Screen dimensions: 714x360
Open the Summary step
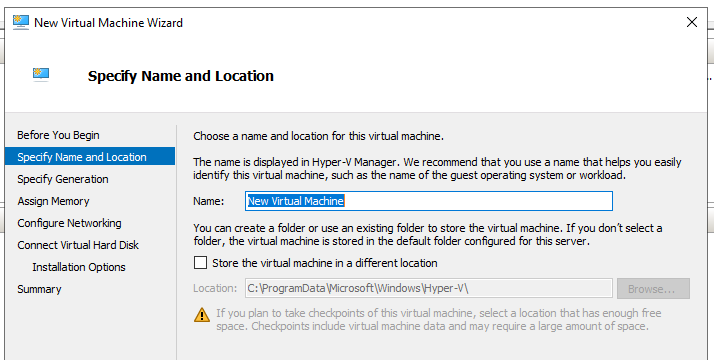pos(39,289)
